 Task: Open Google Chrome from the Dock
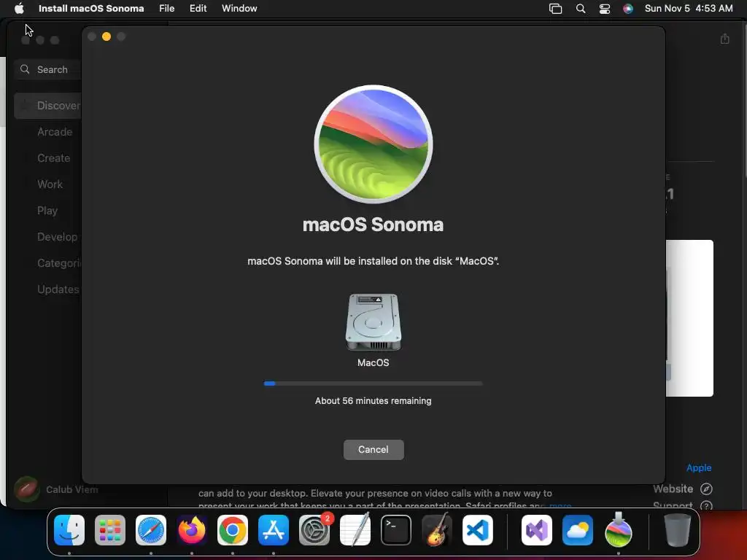[233, 530]
